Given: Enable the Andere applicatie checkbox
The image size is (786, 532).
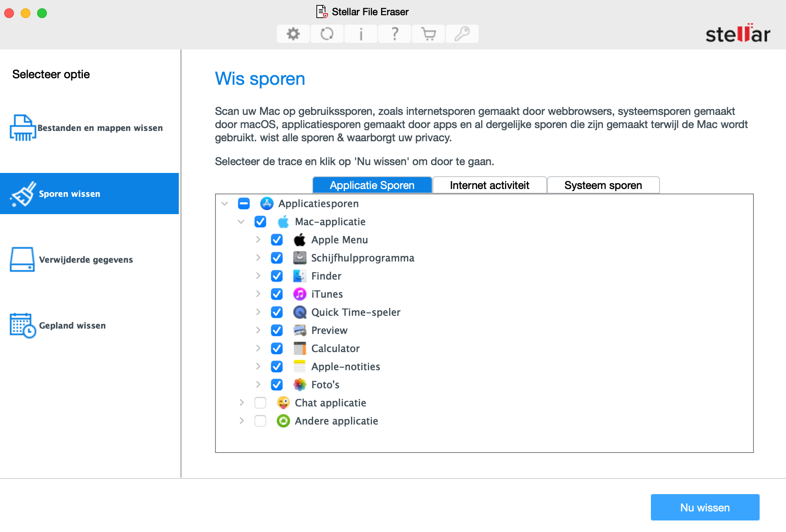Looking at the screenshot, I should (x=260, y=421).
